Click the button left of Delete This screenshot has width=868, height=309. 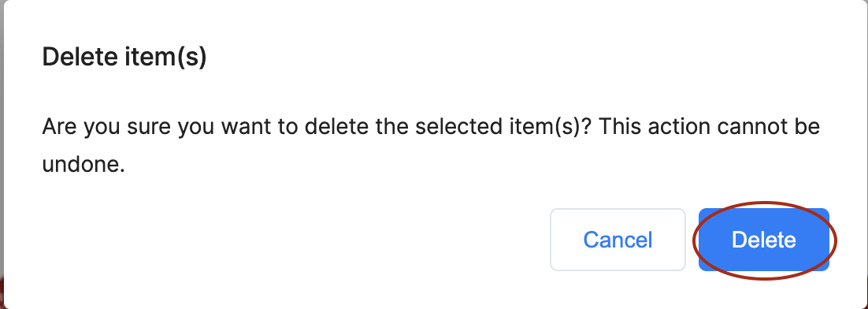click(x=618, y=240)
